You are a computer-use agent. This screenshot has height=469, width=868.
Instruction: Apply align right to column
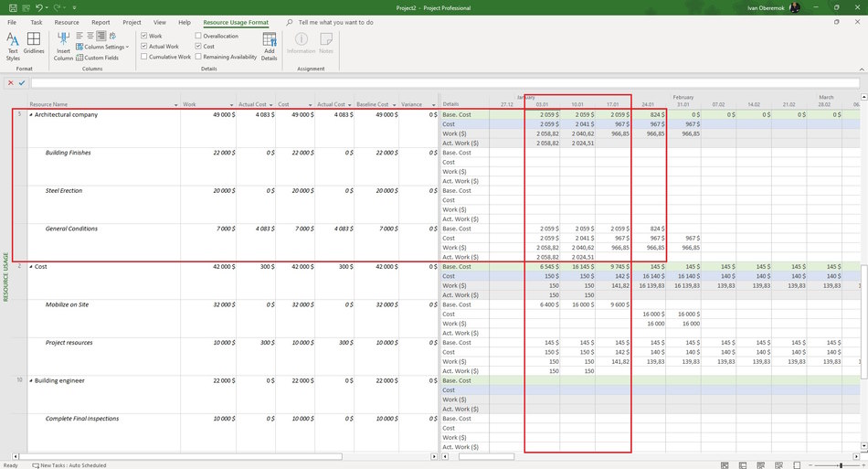tap(101, 36)
